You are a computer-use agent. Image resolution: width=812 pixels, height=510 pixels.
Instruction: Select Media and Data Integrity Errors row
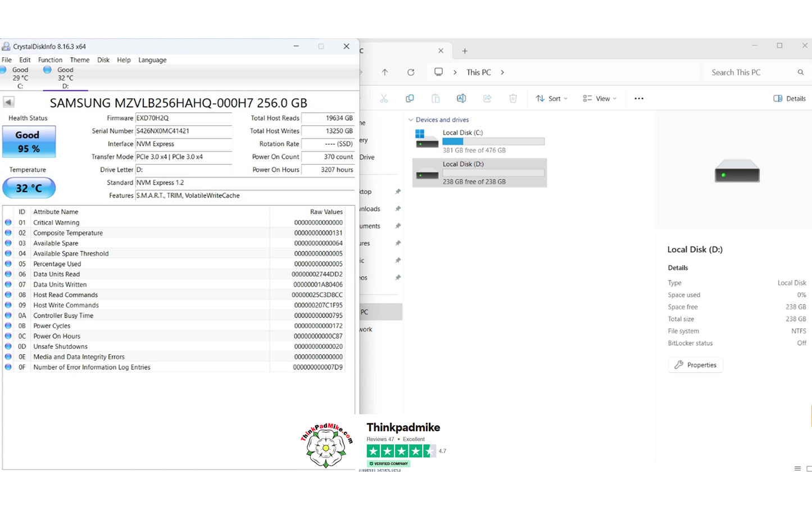pyautogui.click(x=174, y=357)
